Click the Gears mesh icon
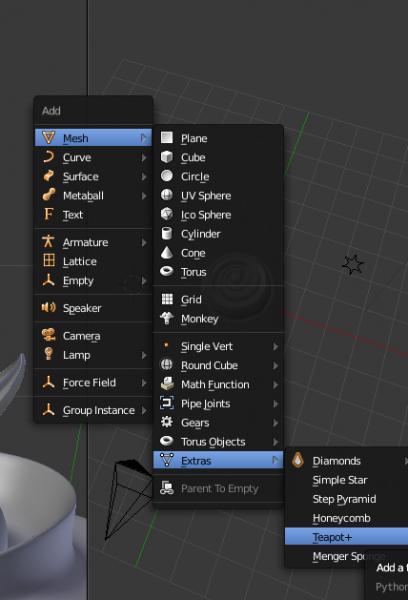The width and height of the screenshot is (408, 600). pos(167,422)
